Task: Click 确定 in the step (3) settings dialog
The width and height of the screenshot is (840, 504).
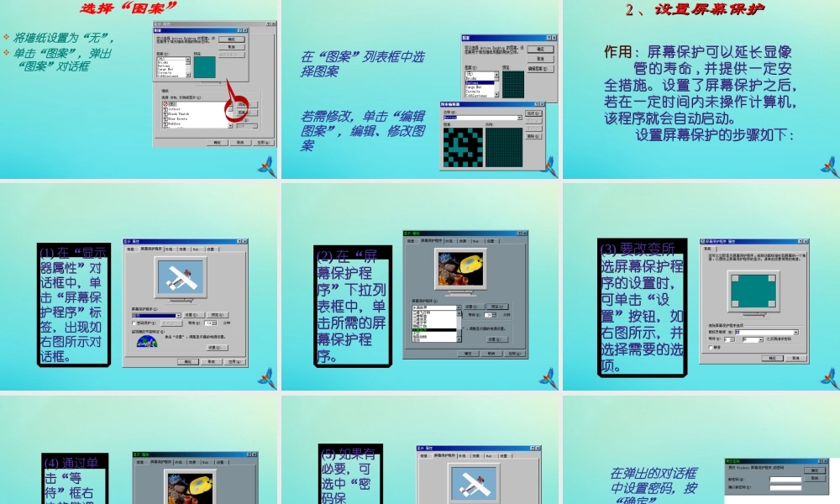Action: pos(772,358)
